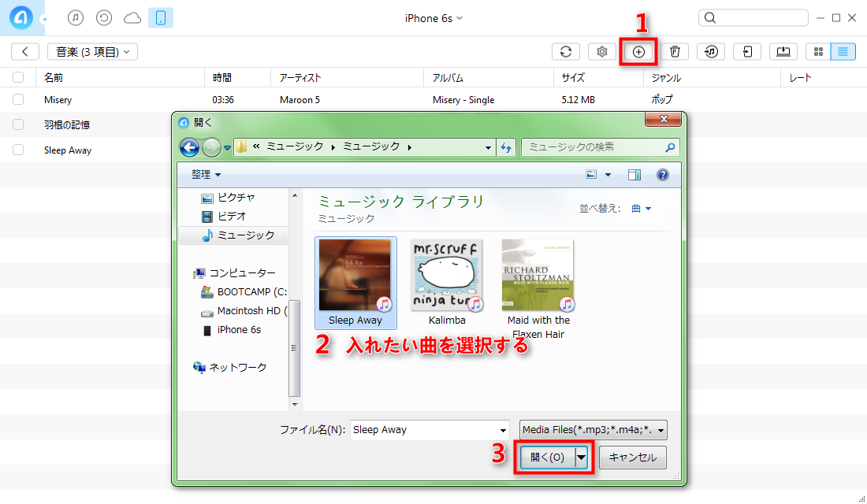Viewport: 867px width, 504px height.
Task: Open BOOTCAMP drive in sidebar
Action: pyautogui.click(x=244, y=292)
